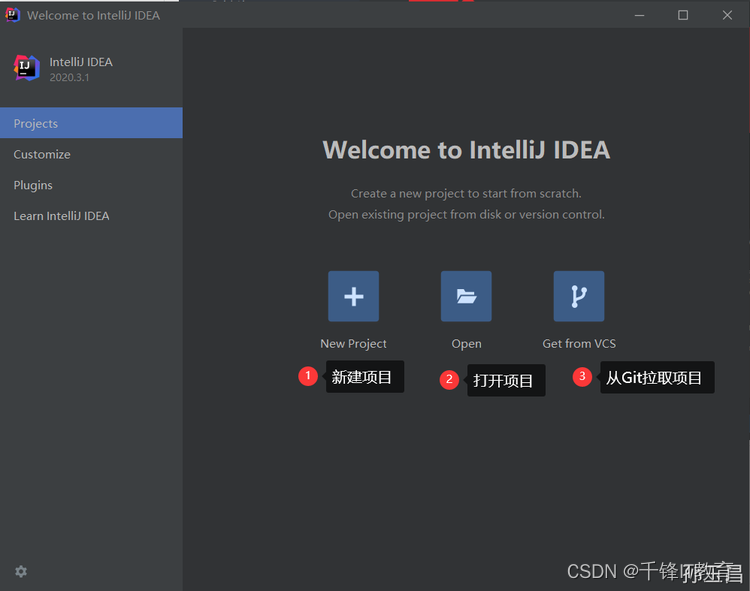Open the Plugins tab
This screenshot has height=591, width=750.
91,185
